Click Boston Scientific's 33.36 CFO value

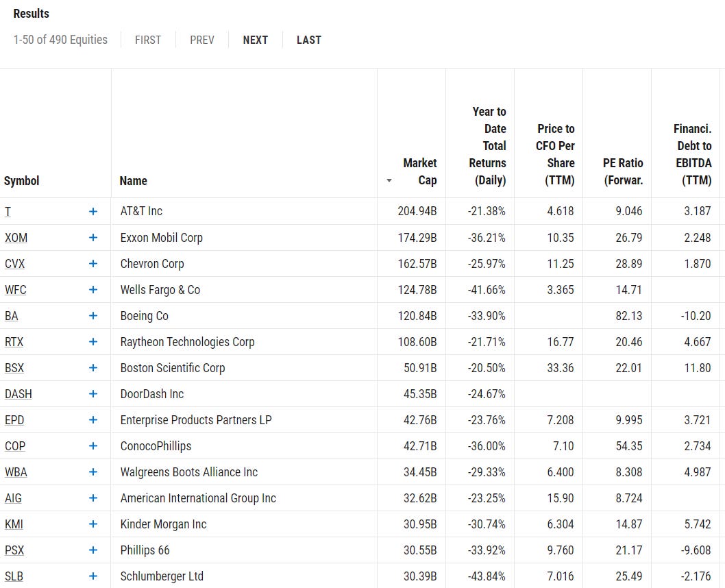click(x=561, y=368)
